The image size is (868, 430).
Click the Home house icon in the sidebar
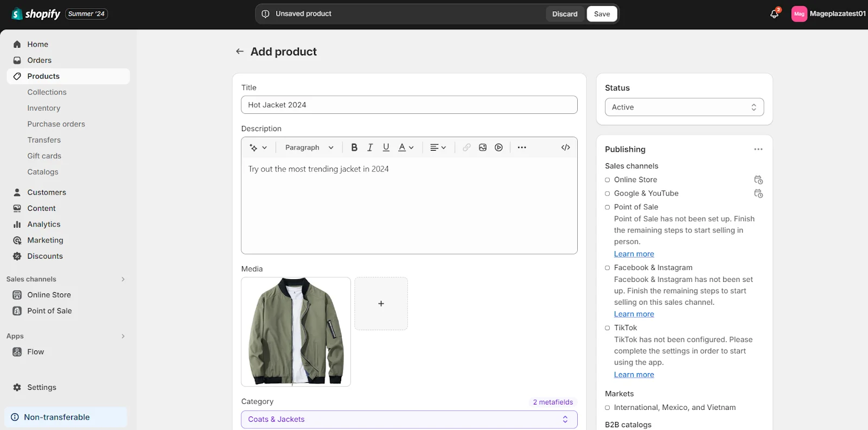click(x=17, y=44)
